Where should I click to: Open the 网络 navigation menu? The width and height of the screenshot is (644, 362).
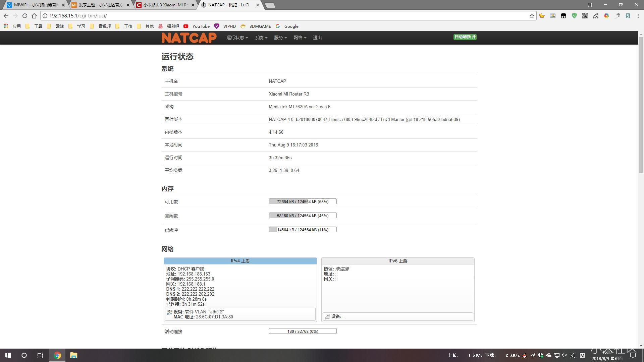point(300,38)
